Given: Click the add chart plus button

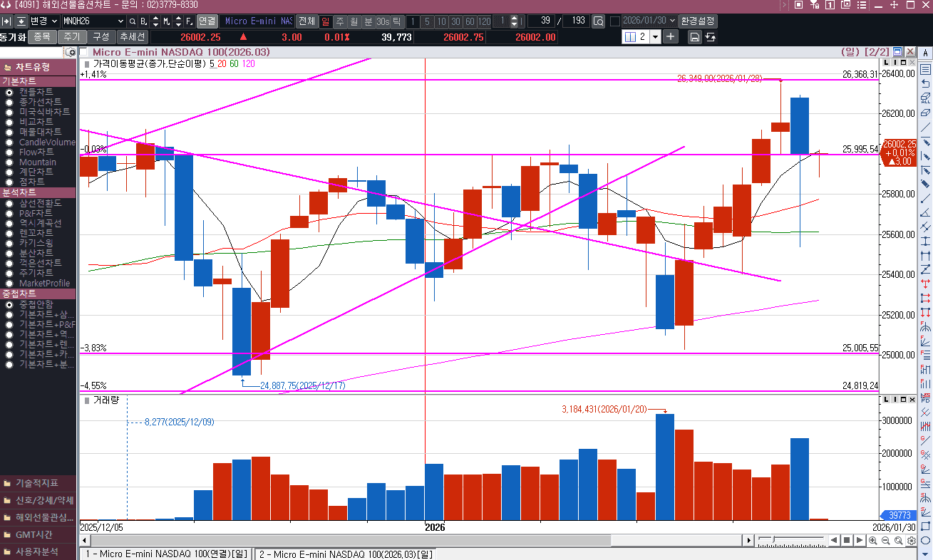Looking at the screenshot, I should [x=670, y=37].
